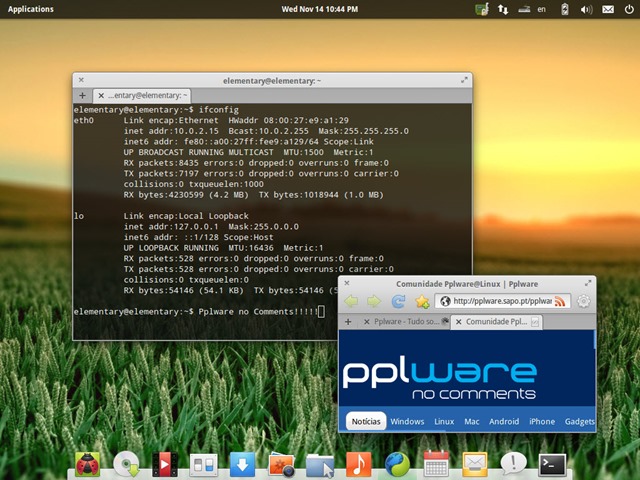
Task: Open the battery indicator
Action: click(564, 9)
